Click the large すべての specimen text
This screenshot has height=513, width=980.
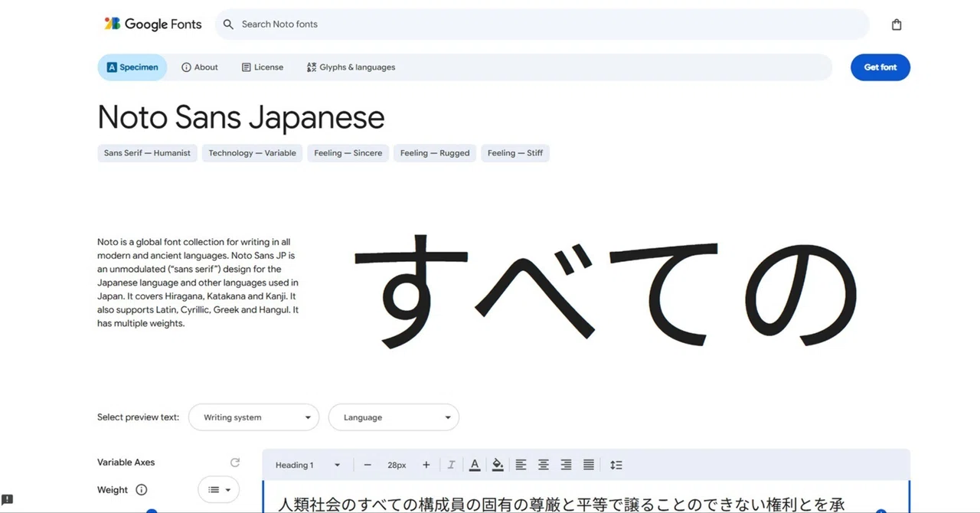click(605, 290)
